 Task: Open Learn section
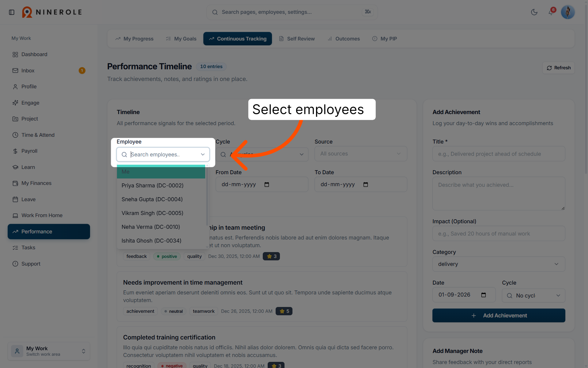[x=49, y=167]
